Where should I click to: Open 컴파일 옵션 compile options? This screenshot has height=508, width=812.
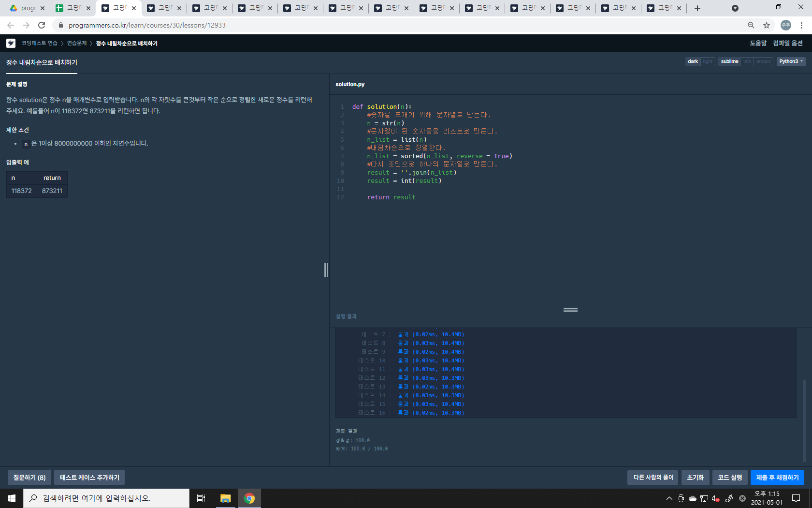(787, 43)
